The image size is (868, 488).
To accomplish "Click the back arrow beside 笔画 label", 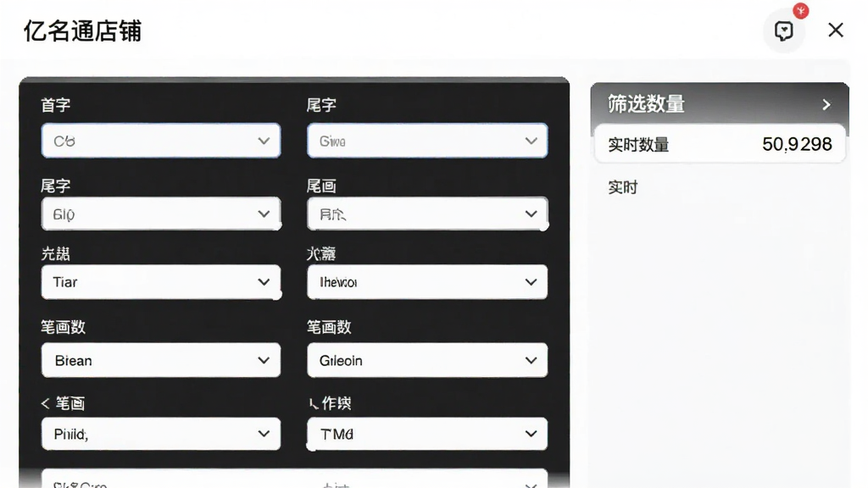I will (46, 403).
